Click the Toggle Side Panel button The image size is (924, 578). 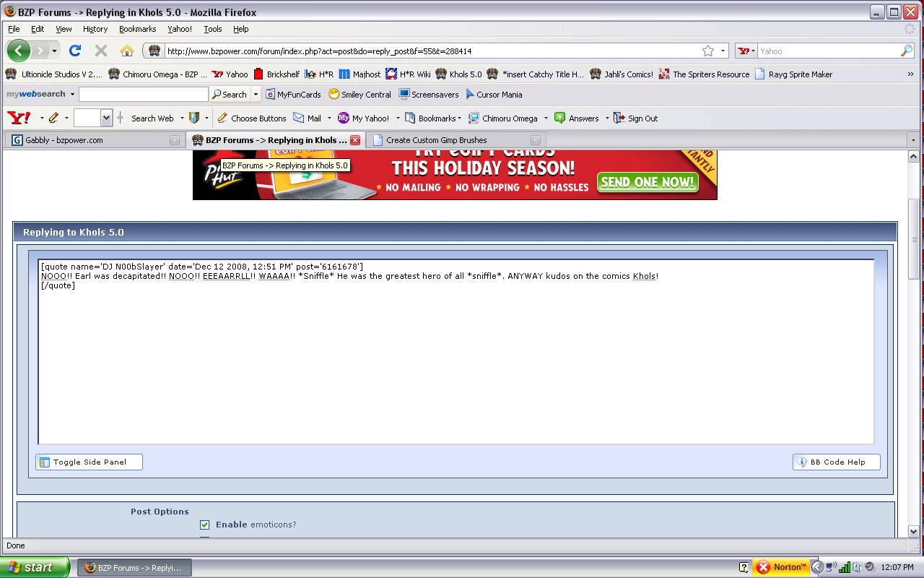[89, 462]
